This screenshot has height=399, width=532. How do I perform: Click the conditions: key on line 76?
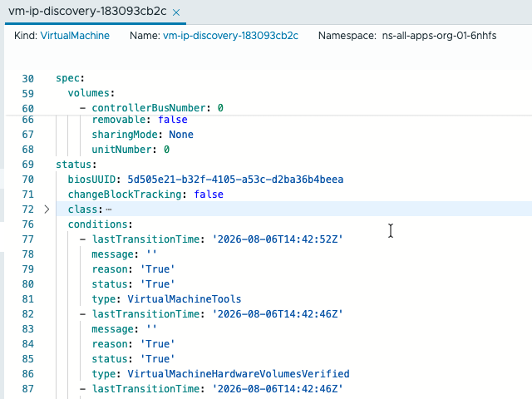tap(101, 224)
